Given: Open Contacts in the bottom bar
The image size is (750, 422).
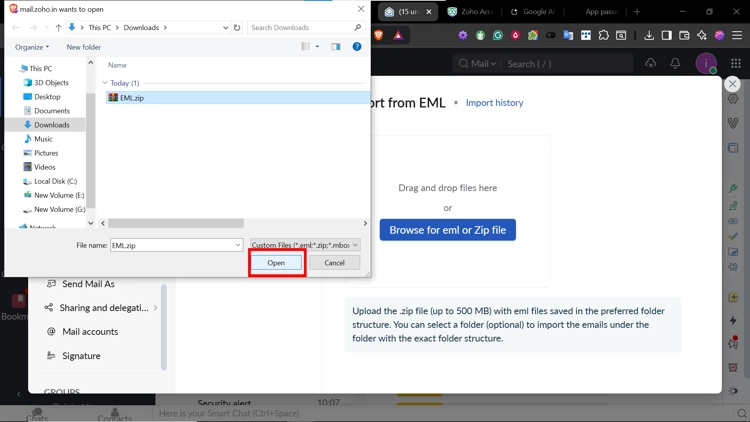Looking at the screenshot, I should pos(115,414).
